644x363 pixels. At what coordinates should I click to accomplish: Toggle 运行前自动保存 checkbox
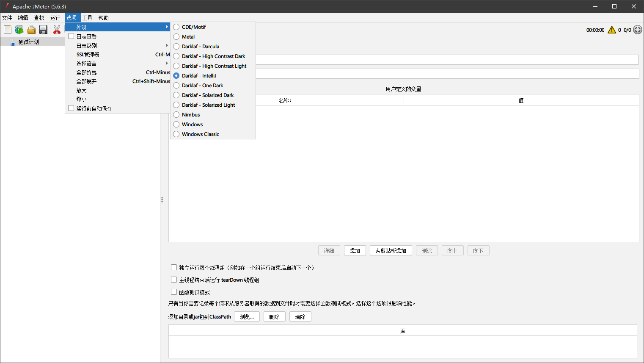pyautogui.click(x=71, y=108)
